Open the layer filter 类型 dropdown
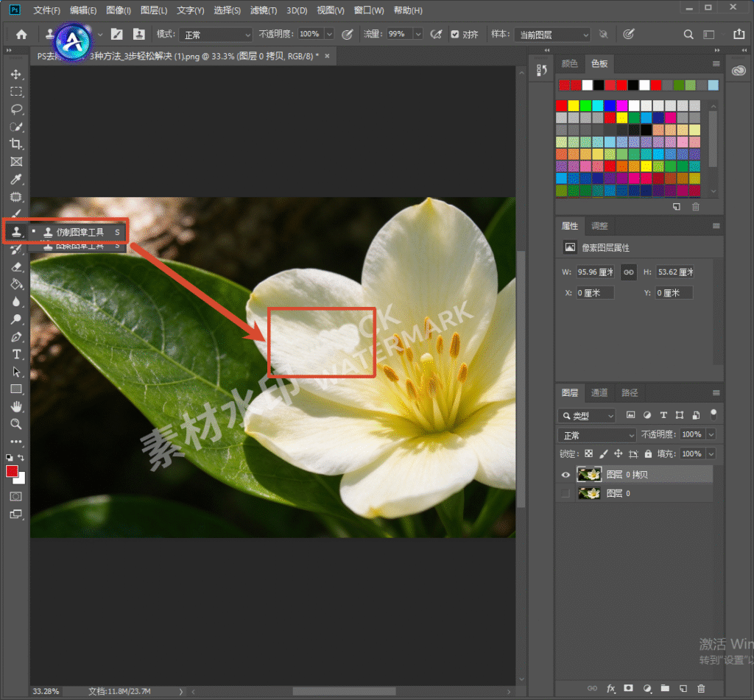 (x=587, y=416)
